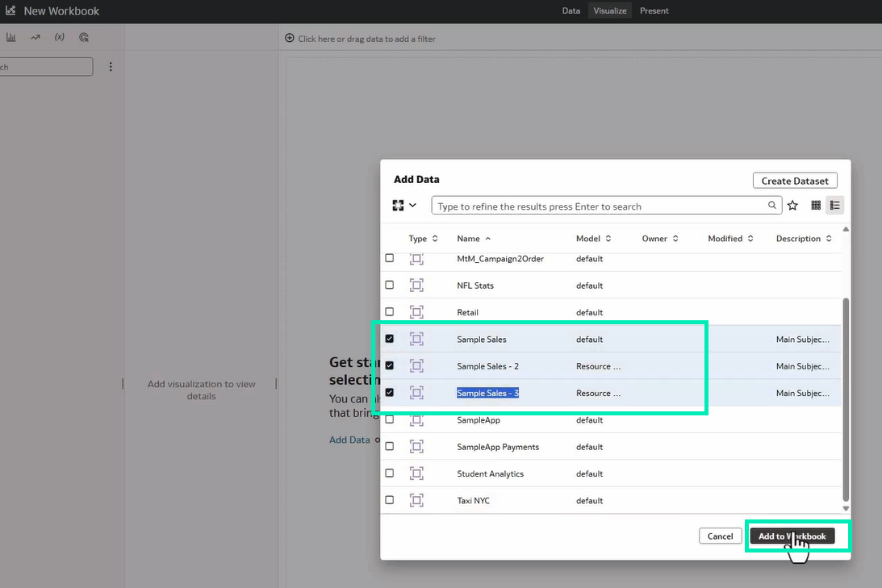
Task: Click the subject area icon for Sample Sales - 2
Action: (416, 366)
